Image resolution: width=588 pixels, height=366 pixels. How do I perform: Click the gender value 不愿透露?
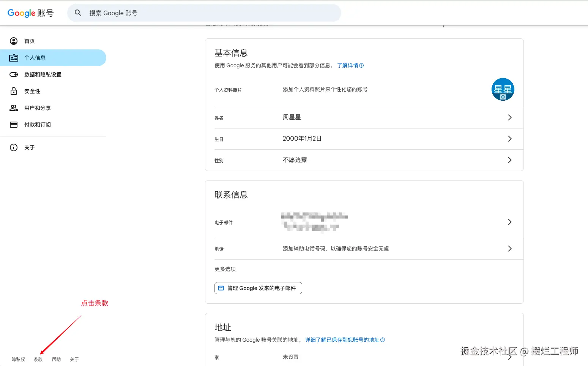point(295,160)
